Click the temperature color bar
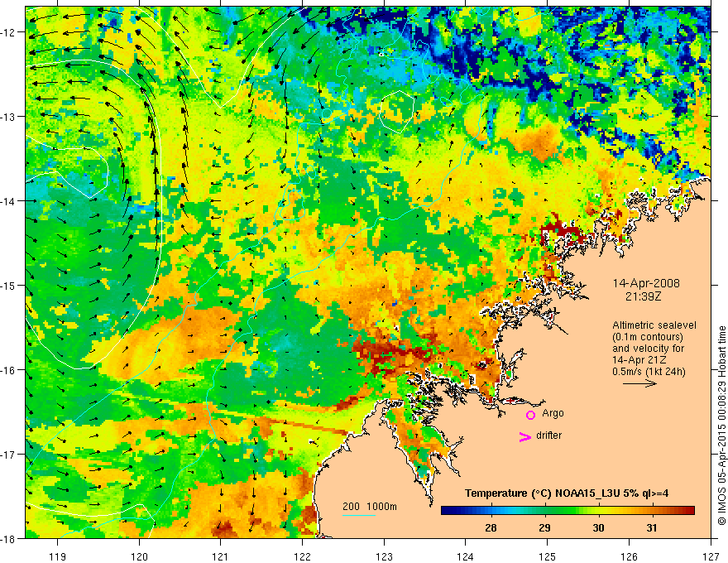 coord(568,511)
